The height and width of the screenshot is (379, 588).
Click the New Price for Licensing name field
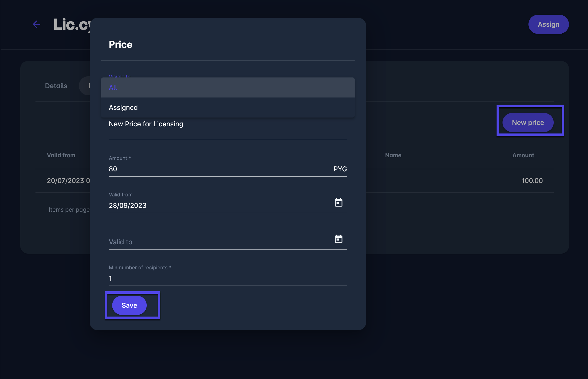pos(228,124)
